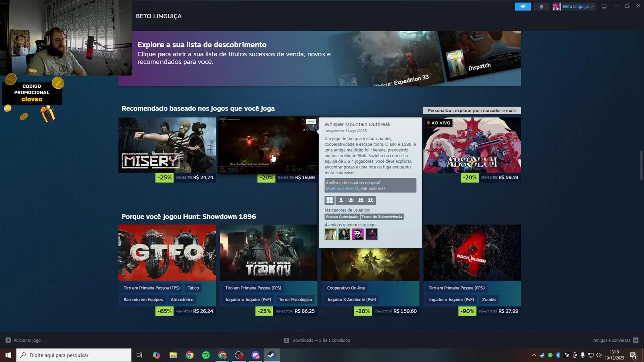
Task: Click the R$ 86,25 price of Tarkov
Action: [x=305, y=311]
